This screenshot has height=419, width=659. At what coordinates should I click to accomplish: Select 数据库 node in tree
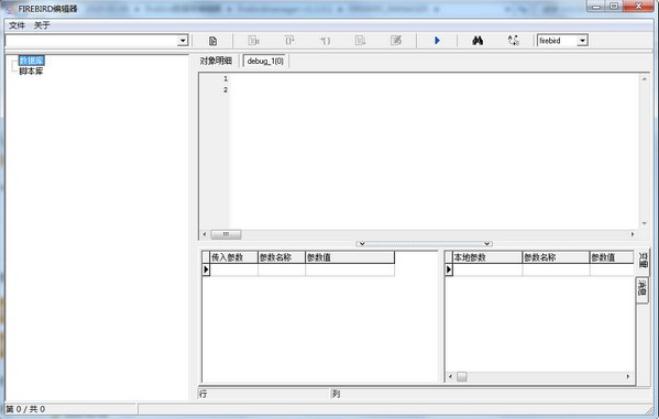[x=31, y=61]
